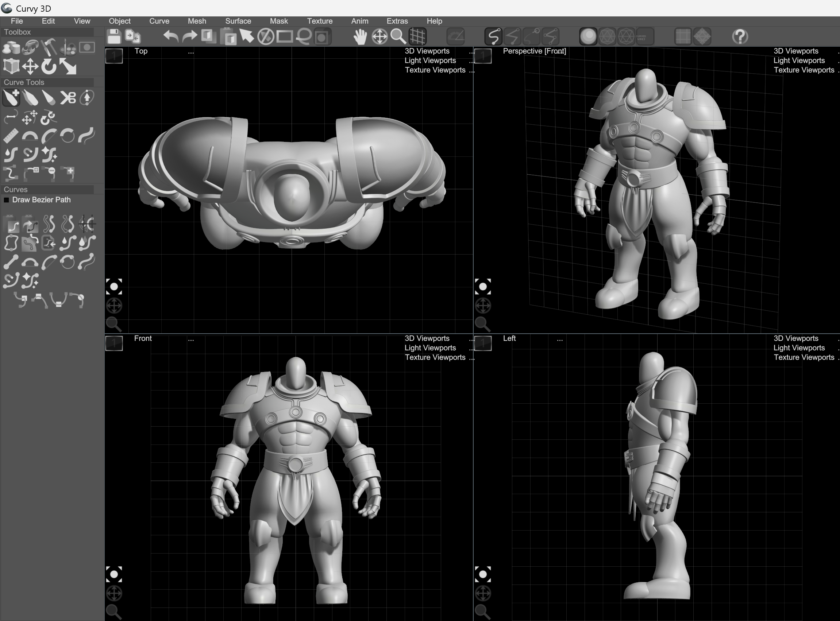The image size is (840, 621).
Task: Click the Perspective [Front] viewport label
Action: pyautogui.click(x=534, y=51)
